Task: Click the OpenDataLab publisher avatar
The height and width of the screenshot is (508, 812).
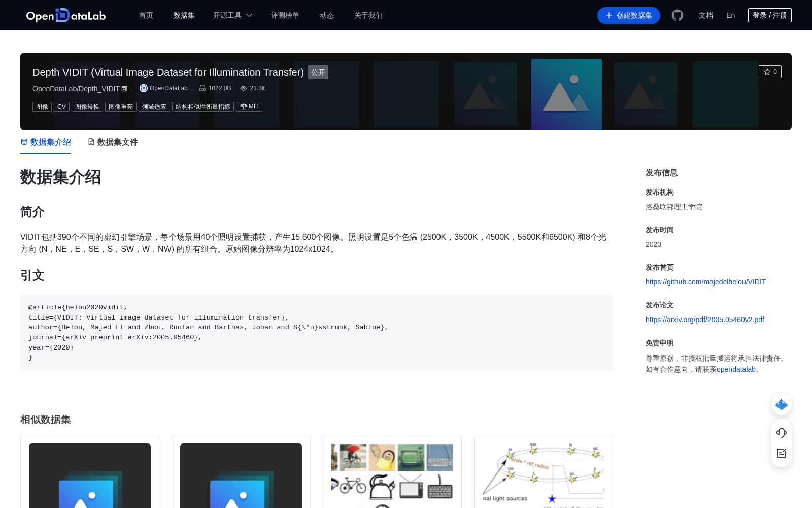Action: [x=144, y=88]
